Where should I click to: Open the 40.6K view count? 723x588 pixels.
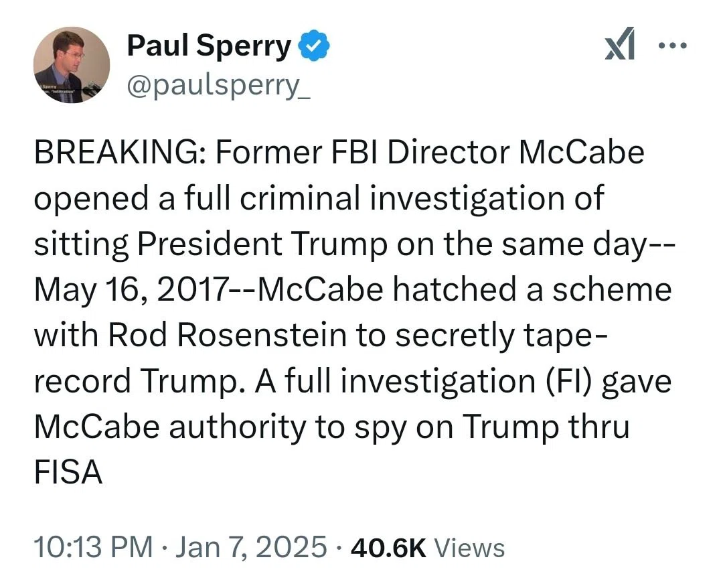[x=388, y=548]
